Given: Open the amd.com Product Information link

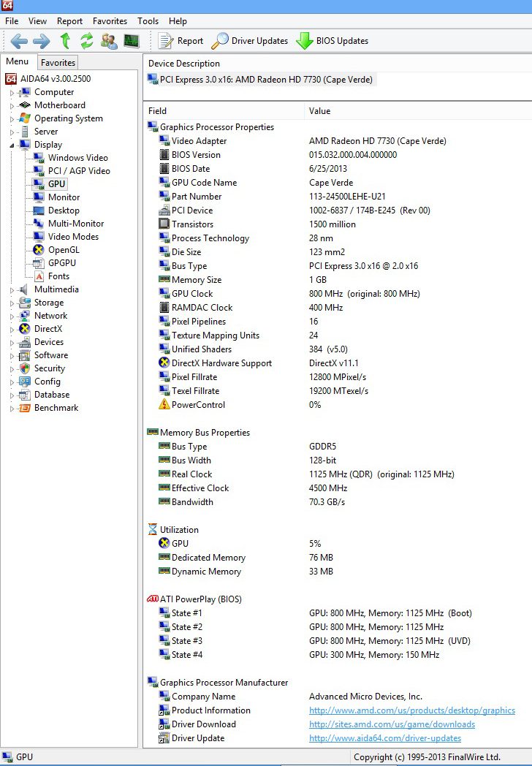Looking at the screenshot, I should tap(412, 710).
